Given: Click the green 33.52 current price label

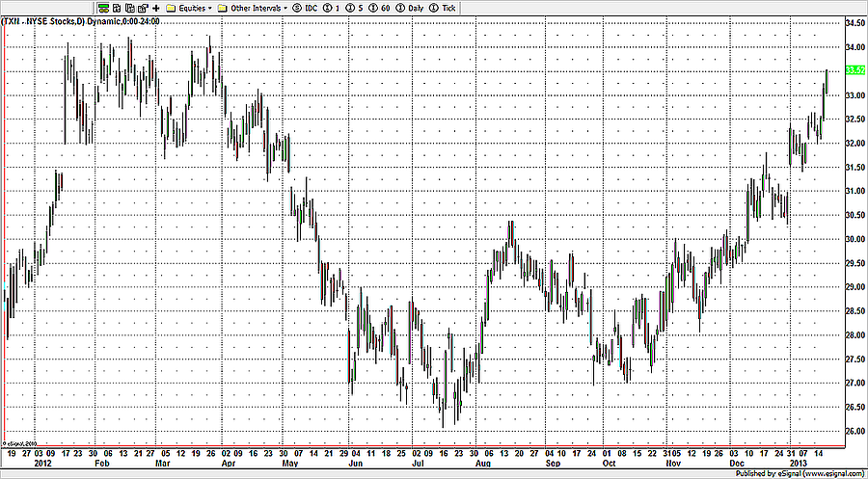Looking at the screenshot, I should pos(854,70).
